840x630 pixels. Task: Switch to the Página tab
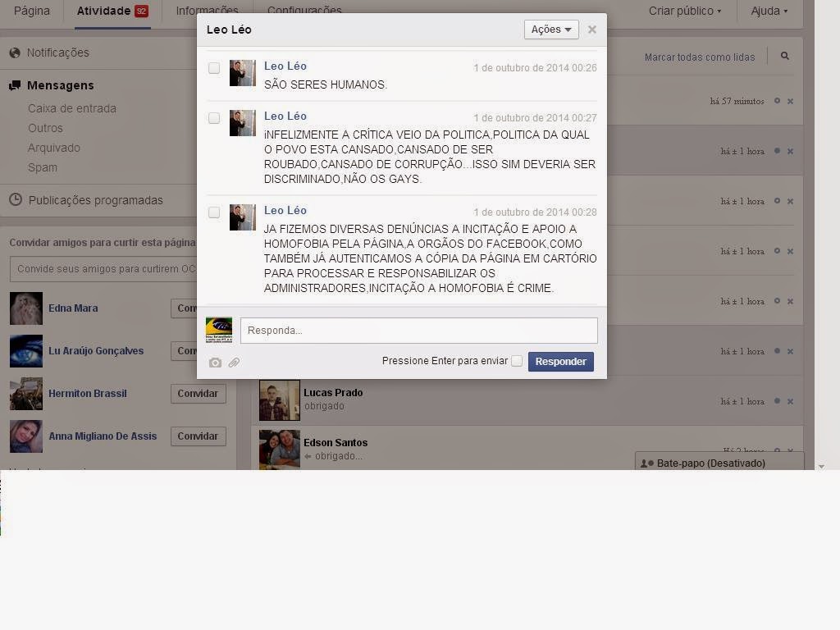(32, 11)
